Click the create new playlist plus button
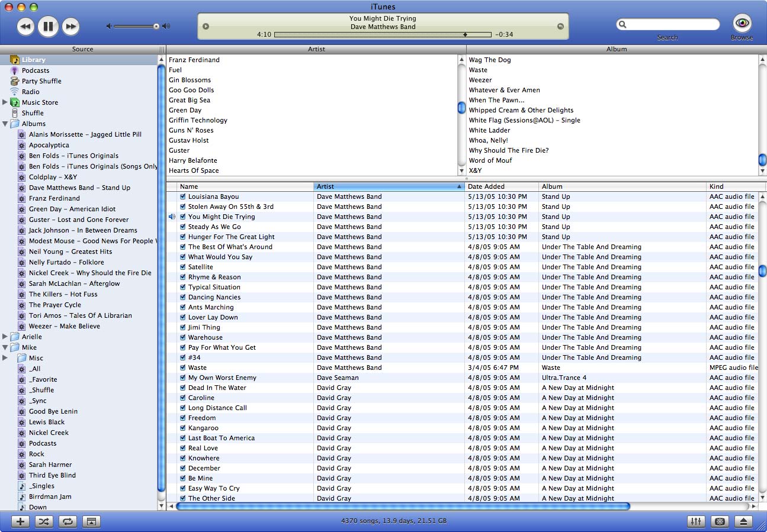Viewport: 767px width, 532px height. click(20, 521)
